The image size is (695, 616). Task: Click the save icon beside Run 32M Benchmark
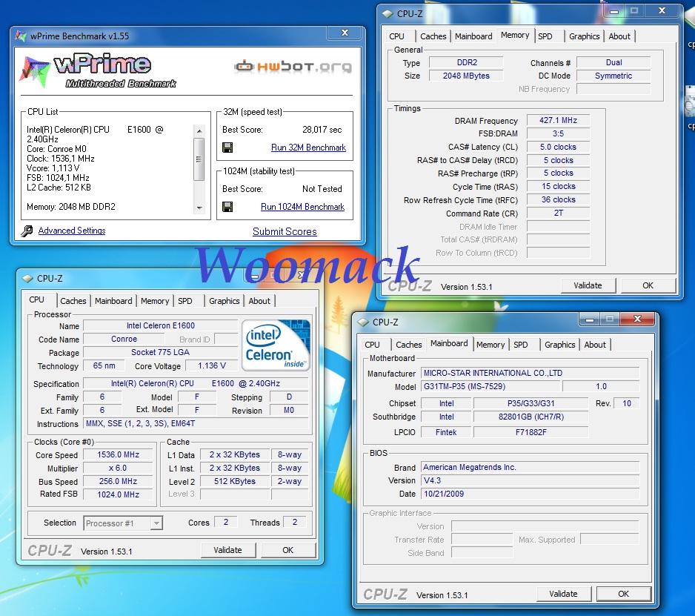click(227, 148)
